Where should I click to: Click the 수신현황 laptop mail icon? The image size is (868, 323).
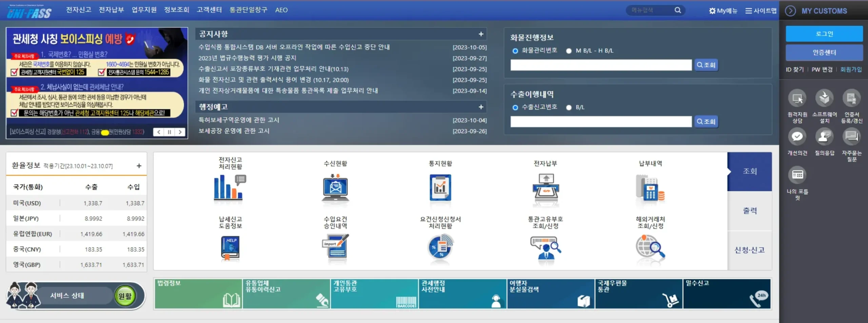click(x=335, y=187)
